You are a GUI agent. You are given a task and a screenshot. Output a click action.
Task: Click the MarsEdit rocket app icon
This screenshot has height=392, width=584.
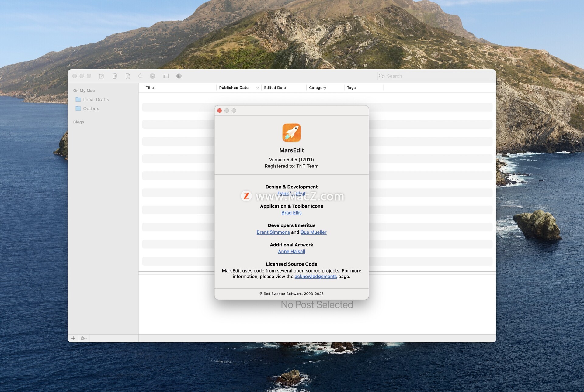point(291,133)
